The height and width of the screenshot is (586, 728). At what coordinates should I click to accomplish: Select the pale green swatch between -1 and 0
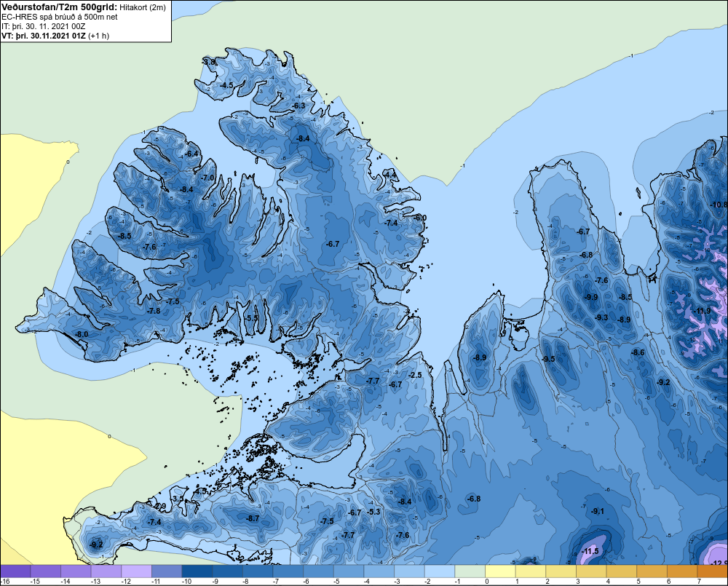[470, 571]
